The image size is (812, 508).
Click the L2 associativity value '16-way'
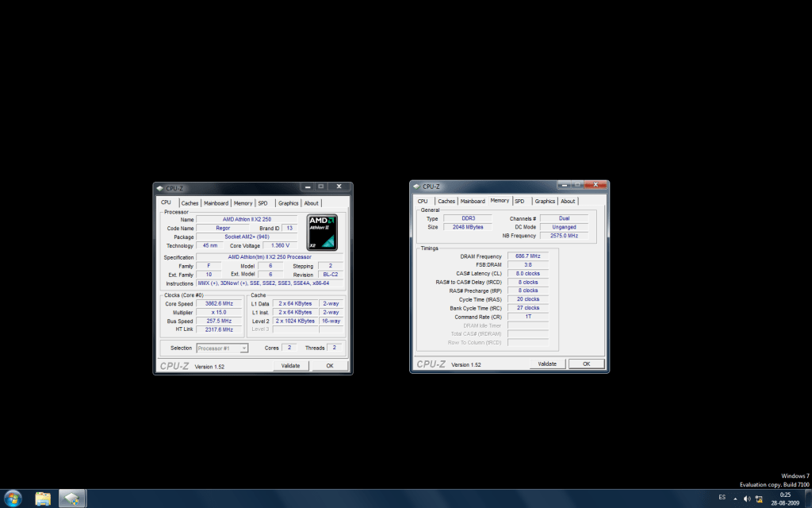point(331,321)
